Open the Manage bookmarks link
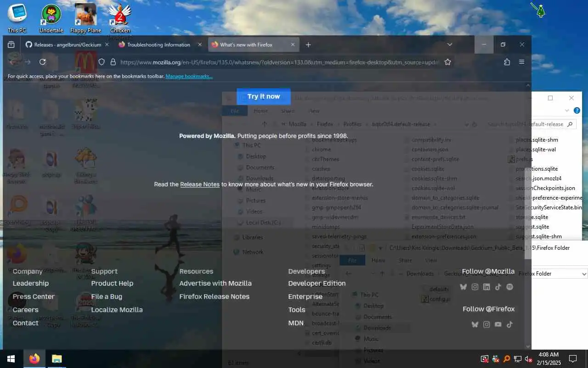588x368 pixels. [189, 76]
